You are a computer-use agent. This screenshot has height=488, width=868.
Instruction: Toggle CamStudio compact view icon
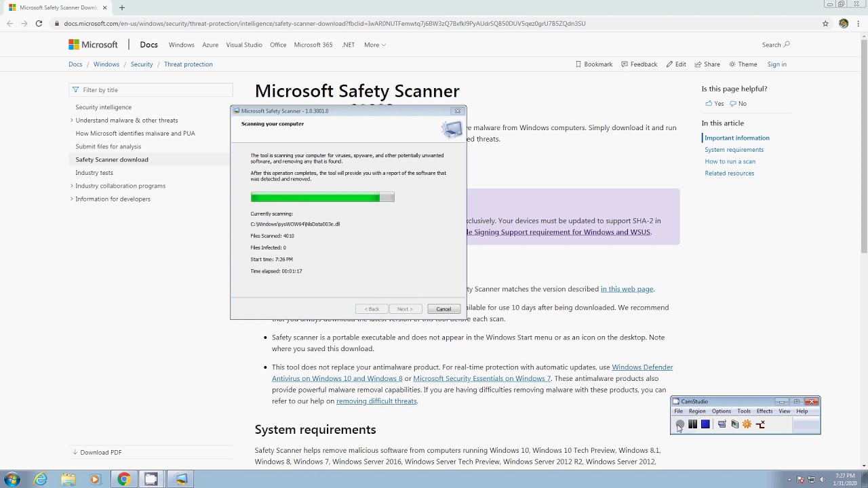(722, 424)
